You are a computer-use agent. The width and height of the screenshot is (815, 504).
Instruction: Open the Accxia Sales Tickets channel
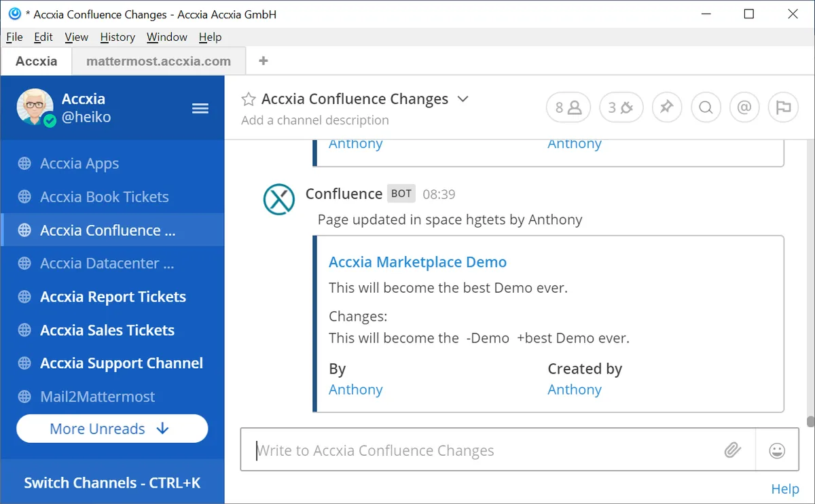coord(112,330)
